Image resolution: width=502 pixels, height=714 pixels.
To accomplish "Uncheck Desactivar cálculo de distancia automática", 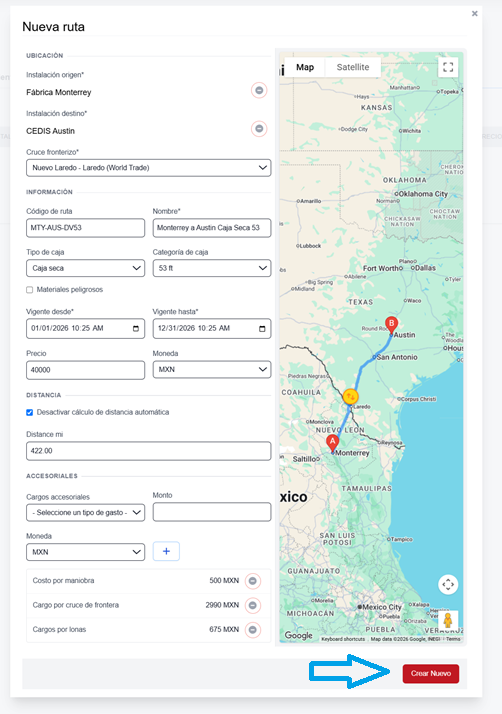I will click(x=30, y=412).
